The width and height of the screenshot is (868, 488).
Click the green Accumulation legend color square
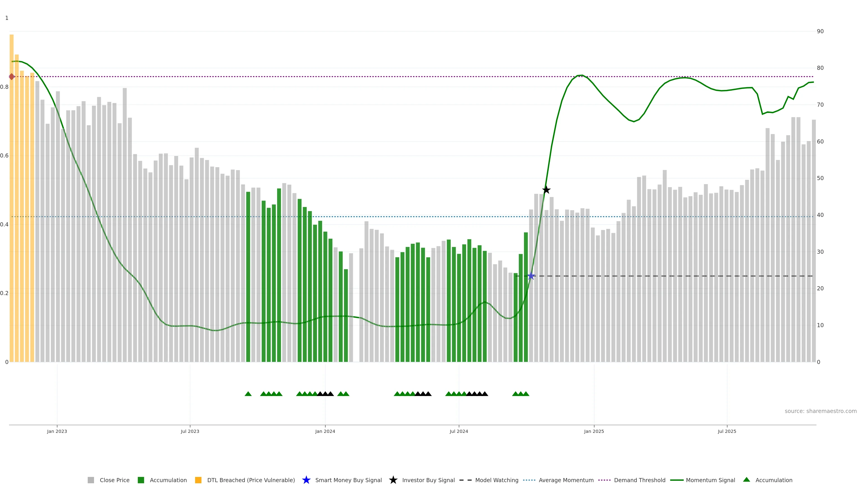tap(141, 480)
